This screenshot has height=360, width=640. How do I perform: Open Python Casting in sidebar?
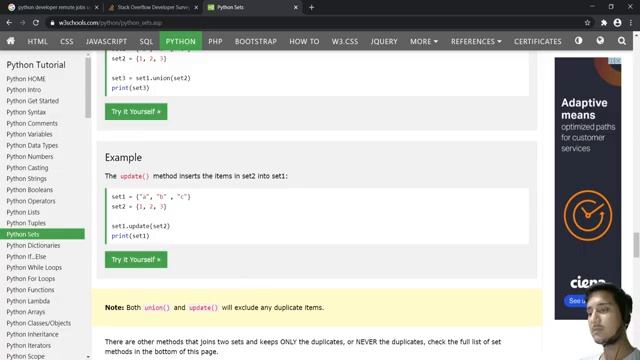pos(27,168)
